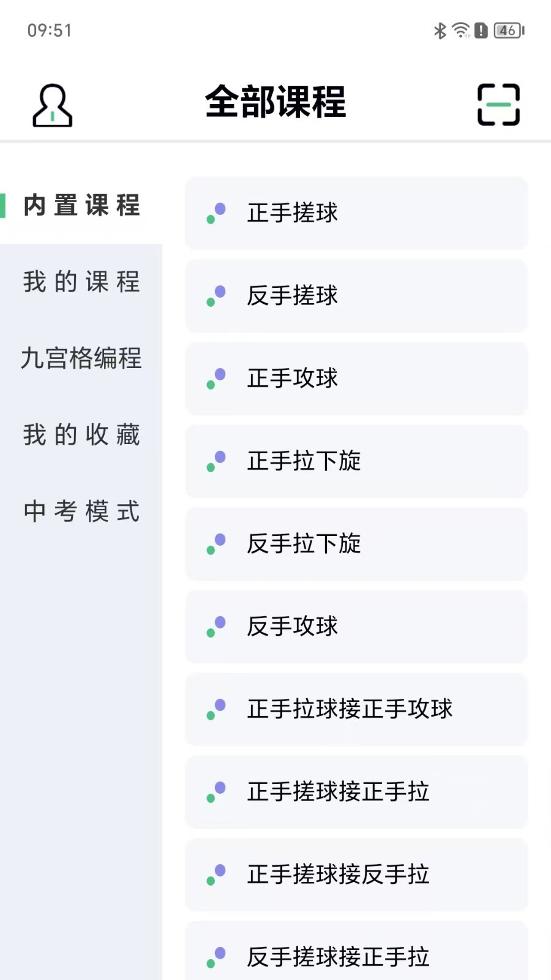Go to 我的收藏 tab
This screenshot has height=980, width=551.
[82, 435]
